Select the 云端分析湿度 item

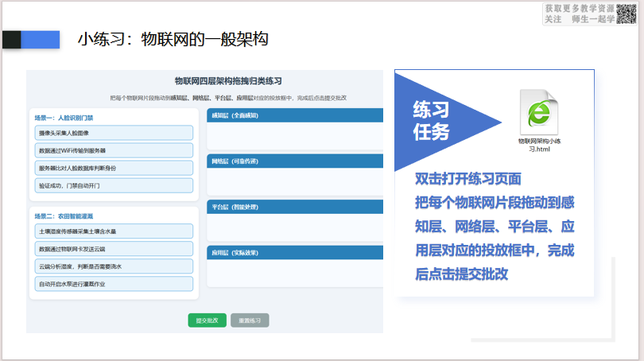pyautogui.click(x=114, y=266)
